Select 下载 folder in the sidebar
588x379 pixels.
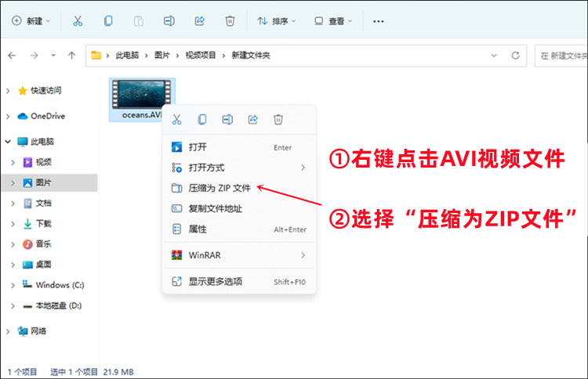pyautogui.click(x=43, y=223)
